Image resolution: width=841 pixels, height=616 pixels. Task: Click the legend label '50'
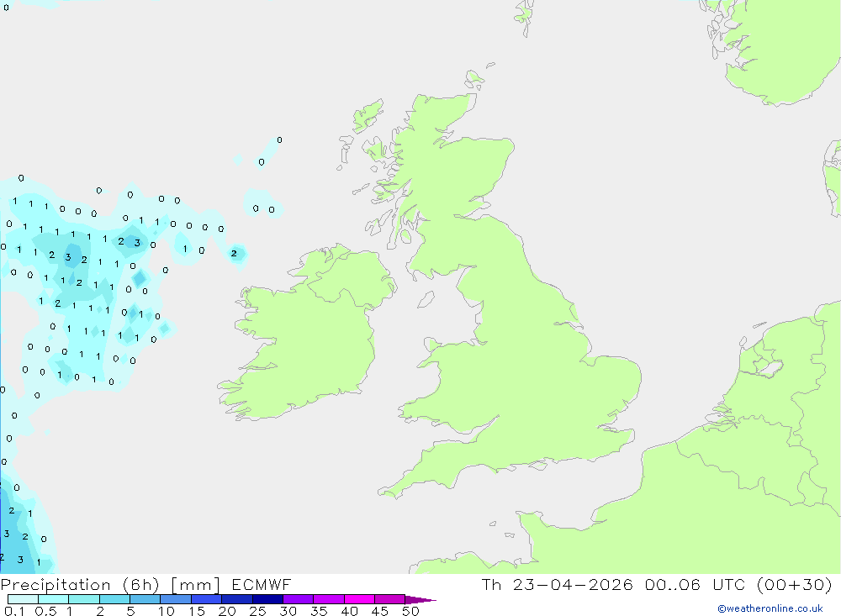(410, 611)
